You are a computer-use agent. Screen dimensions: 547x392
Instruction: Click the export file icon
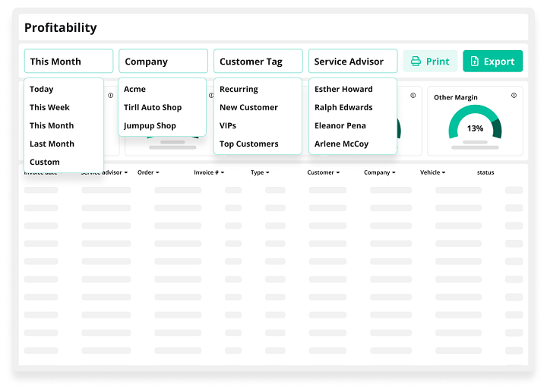click(x=475, y=62)
